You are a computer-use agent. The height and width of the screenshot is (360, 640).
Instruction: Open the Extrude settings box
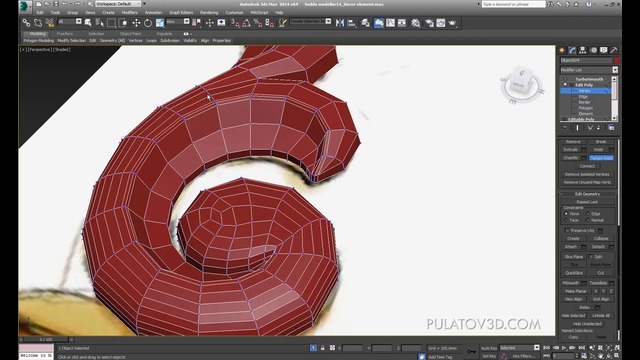(x=584, y=150)
